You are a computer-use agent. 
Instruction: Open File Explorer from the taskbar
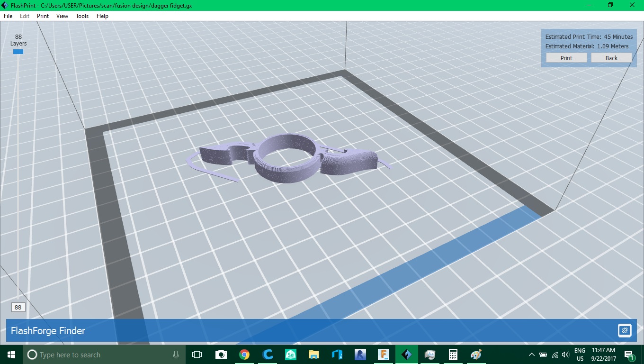314,355
